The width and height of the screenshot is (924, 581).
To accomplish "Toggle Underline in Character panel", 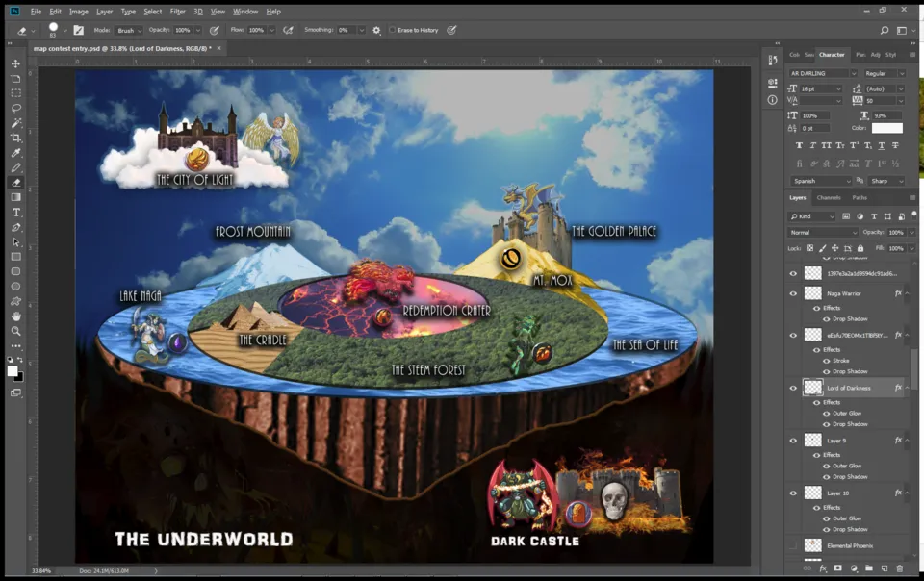I will click(882, 145).
